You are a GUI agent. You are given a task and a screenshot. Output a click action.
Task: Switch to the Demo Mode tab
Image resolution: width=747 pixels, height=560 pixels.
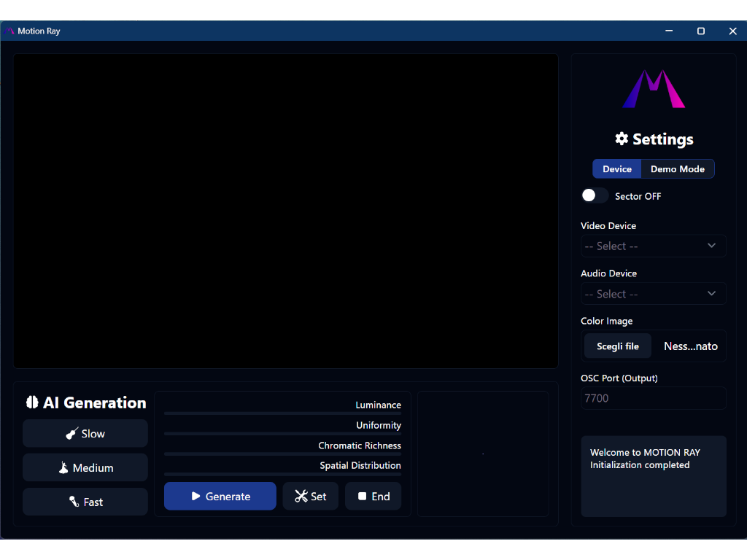[678, 169]
